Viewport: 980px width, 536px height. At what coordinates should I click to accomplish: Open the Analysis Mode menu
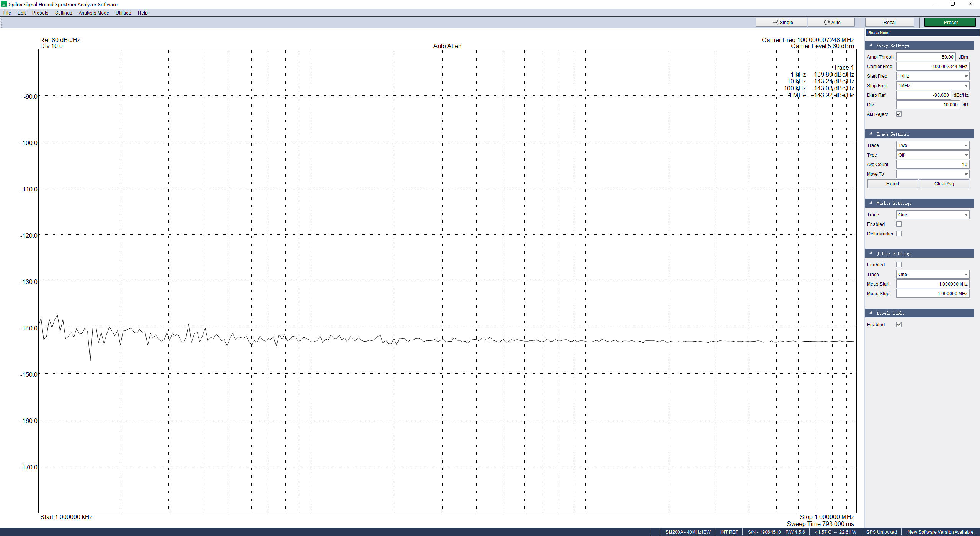click(x=94, y=13)
